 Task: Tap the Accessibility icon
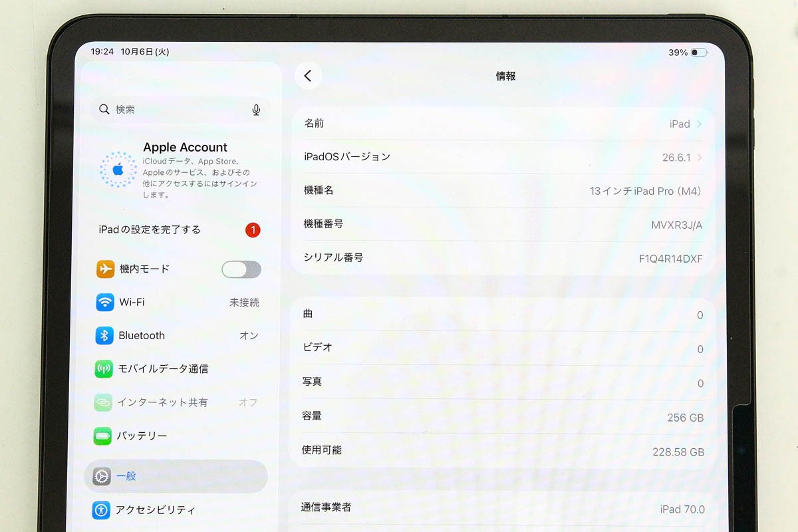[x=101, y=510]
